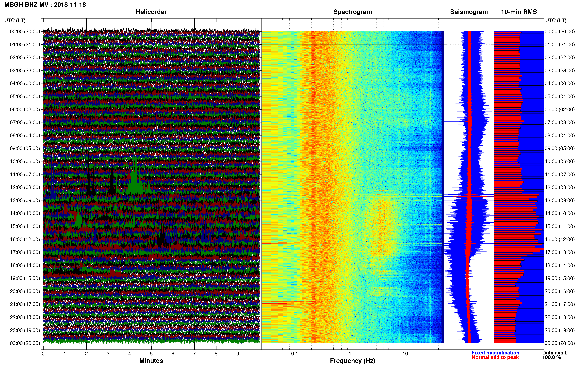
Task: Select the Seismogram panel heading
Action: (x=469, y=12)
